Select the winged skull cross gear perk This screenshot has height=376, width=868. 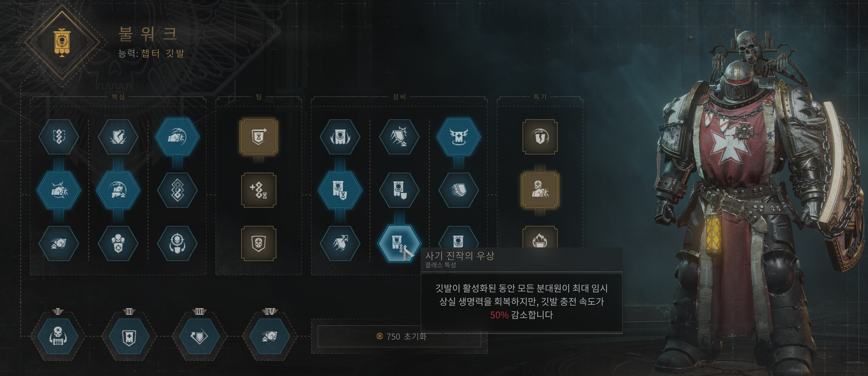coord(459,137)
